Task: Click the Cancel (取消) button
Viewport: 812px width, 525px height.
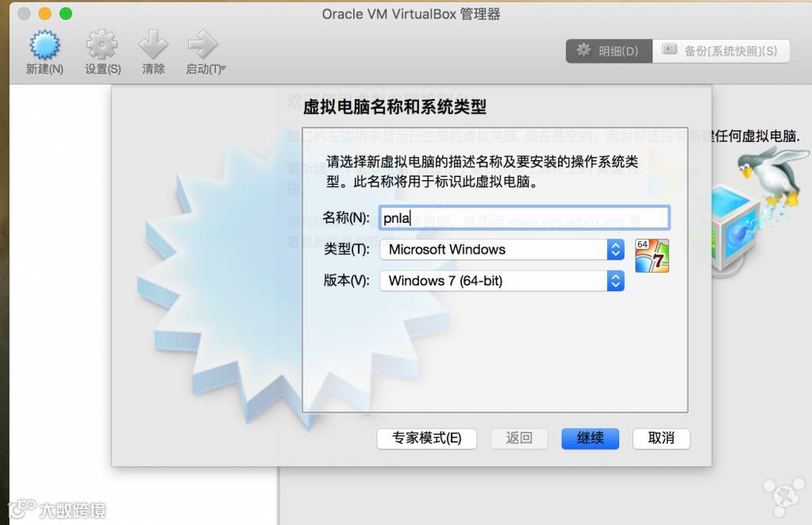Action: coord(661,439)
